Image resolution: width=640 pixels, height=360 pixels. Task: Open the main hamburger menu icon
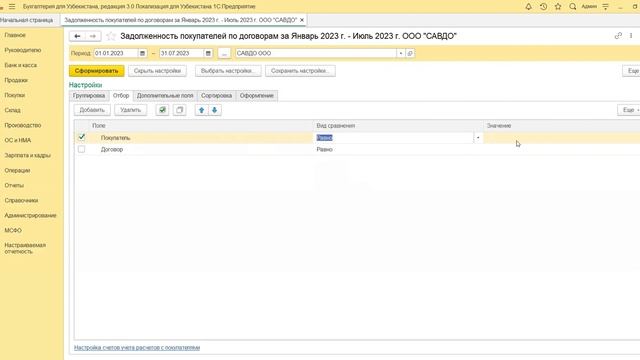[x=12, y=7]
